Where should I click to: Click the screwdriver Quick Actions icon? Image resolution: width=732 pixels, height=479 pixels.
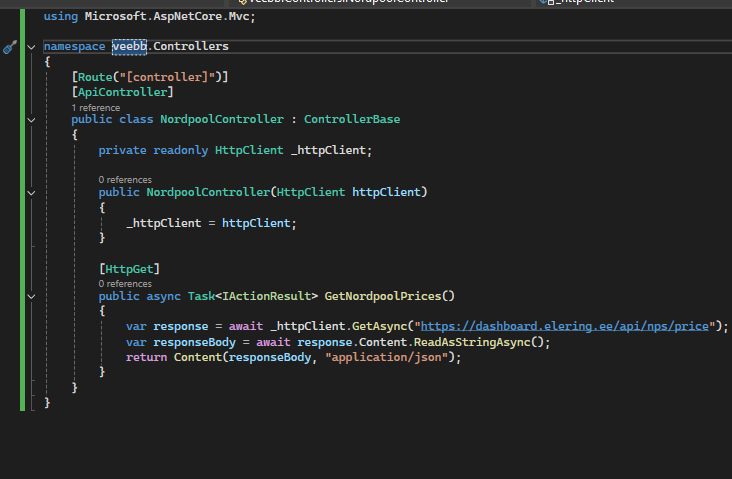[x=10, y=47]
